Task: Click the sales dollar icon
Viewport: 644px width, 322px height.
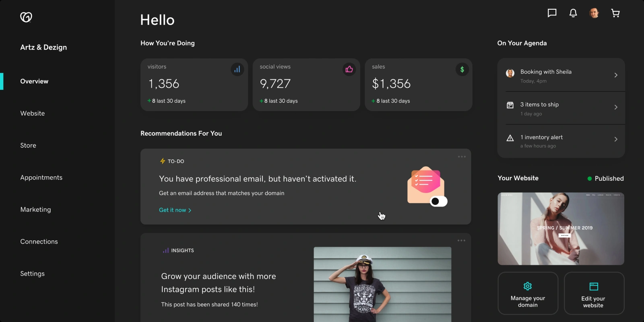Action: tap(462, 69)
